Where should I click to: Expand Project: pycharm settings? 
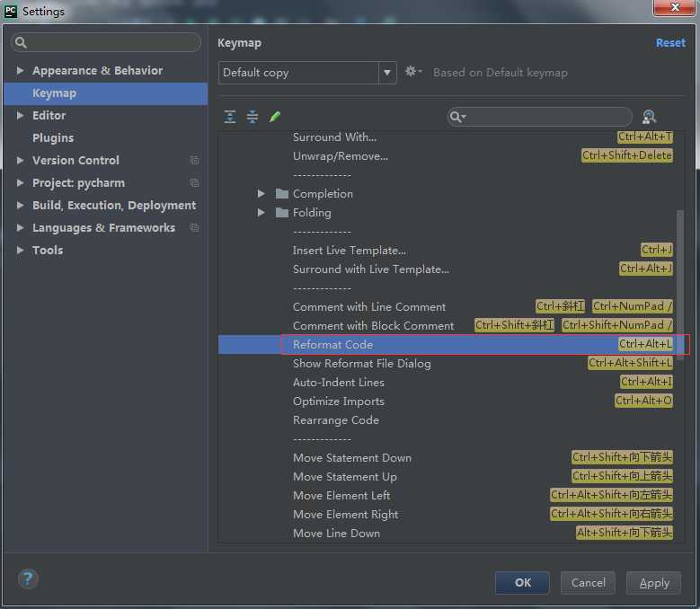pos(20,182)
